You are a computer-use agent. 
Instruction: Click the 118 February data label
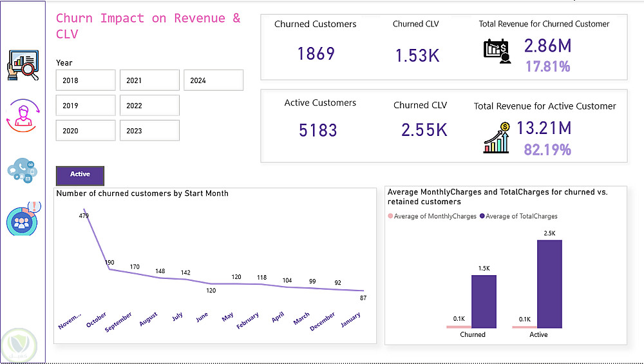261,277
